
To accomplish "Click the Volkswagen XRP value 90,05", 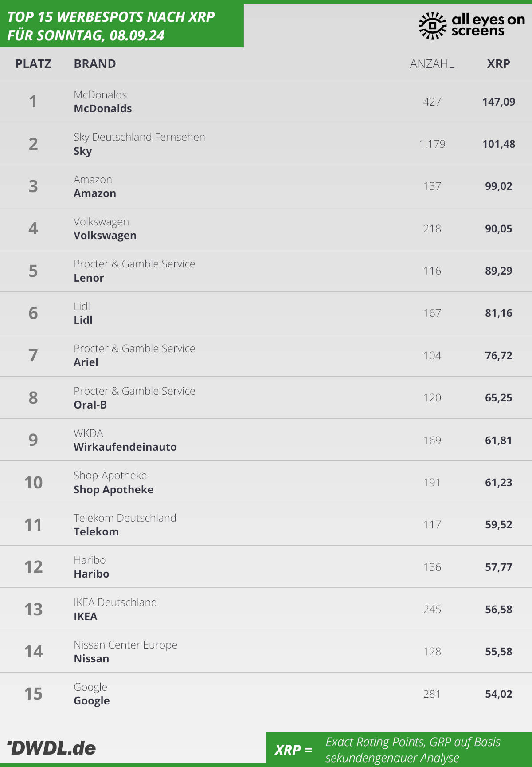I will tap(498, 229).
